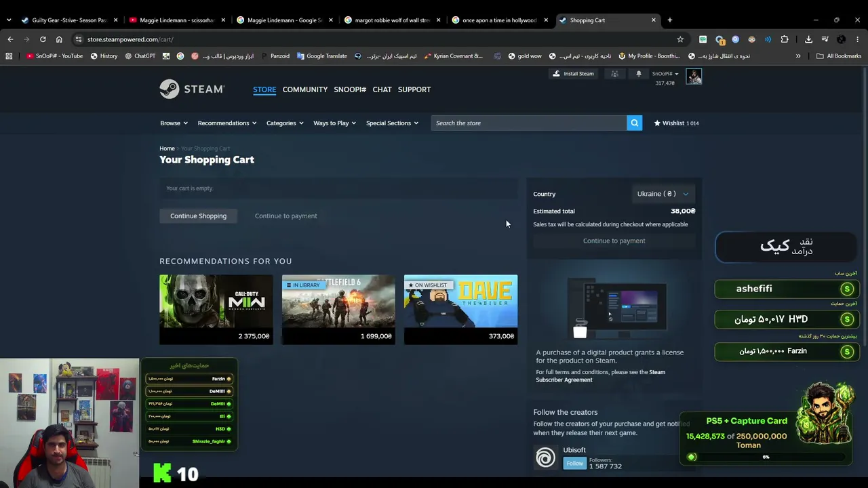Click the 317,47₴ wallet balance
868x488 pixels.
[665, 83]
